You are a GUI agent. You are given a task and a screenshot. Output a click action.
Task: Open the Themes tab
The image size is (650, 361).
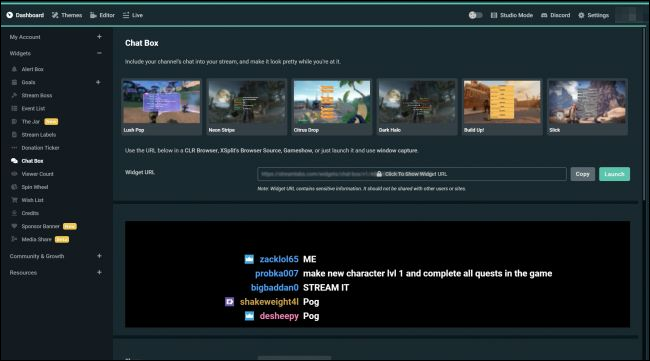67,15
